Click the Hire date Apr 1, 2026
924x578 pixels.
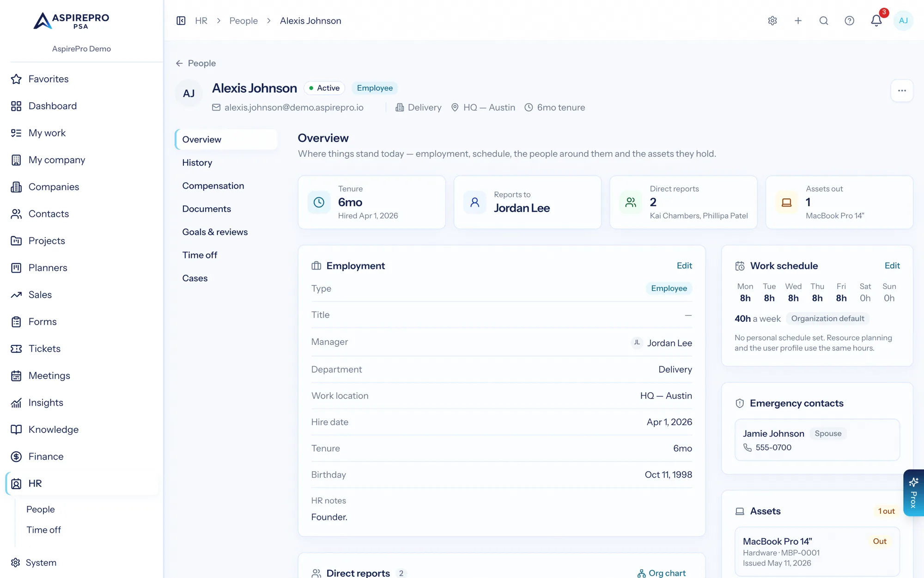(669, 422)
